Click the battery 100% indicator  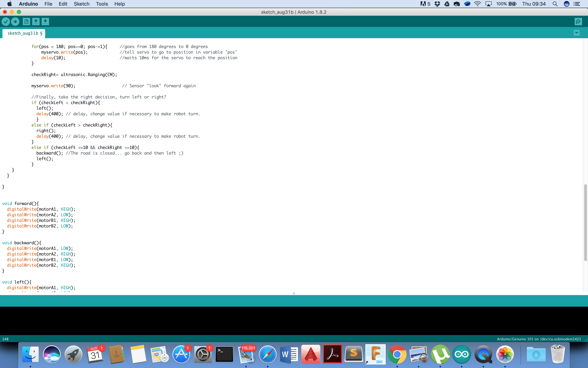[x=506, y=4]
